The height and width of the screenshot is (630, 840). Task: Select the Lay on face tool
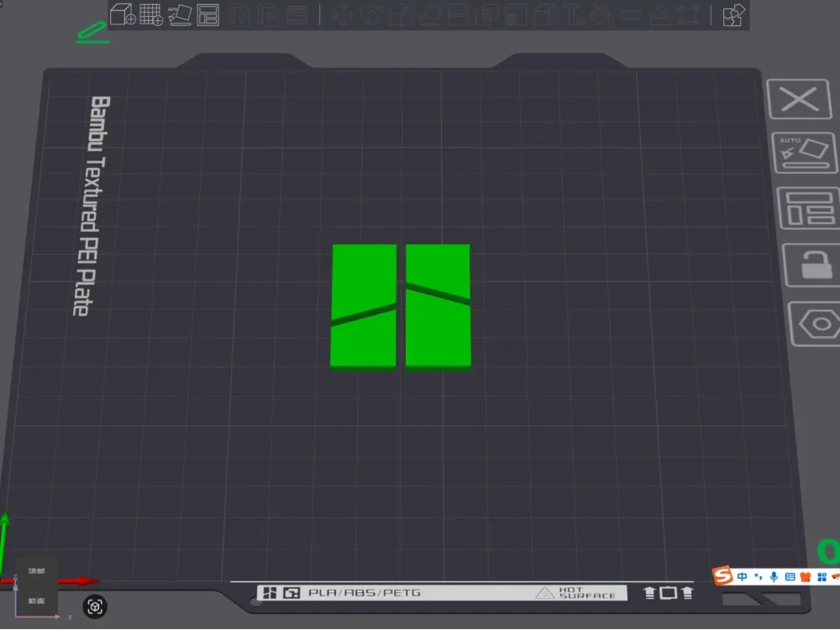[x=429, y=15]
